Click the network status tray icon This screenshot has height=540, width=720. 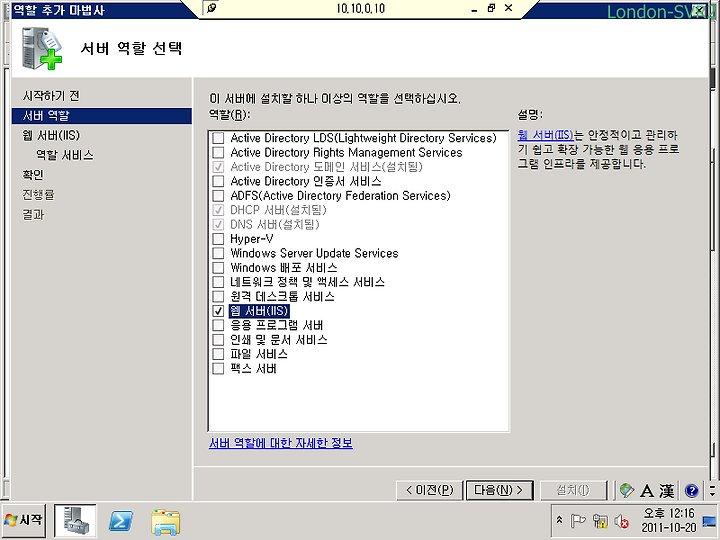pyautogui.click(x=600, y=521)
